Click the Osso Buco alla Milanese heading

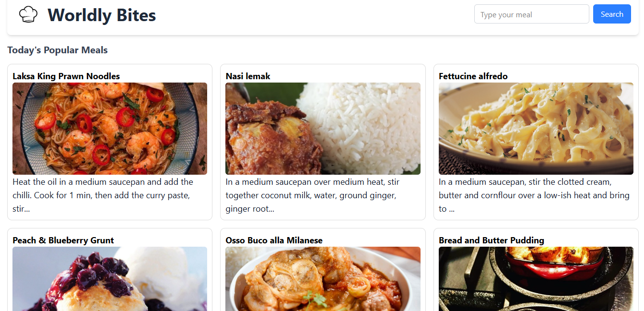[x=274, y=240]
